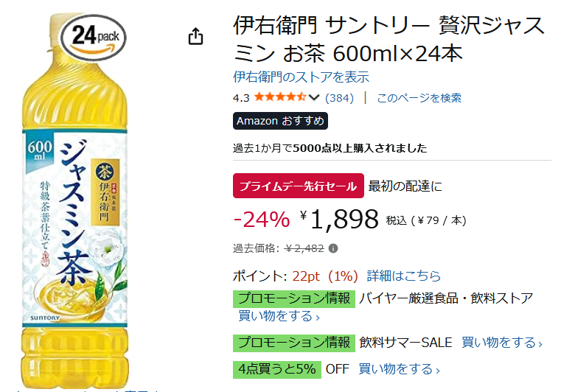The width and height of the screenshot is (575, 392).
Task: Click 買い物をする next to 5% OFF
Action: (x=398, y=368)
